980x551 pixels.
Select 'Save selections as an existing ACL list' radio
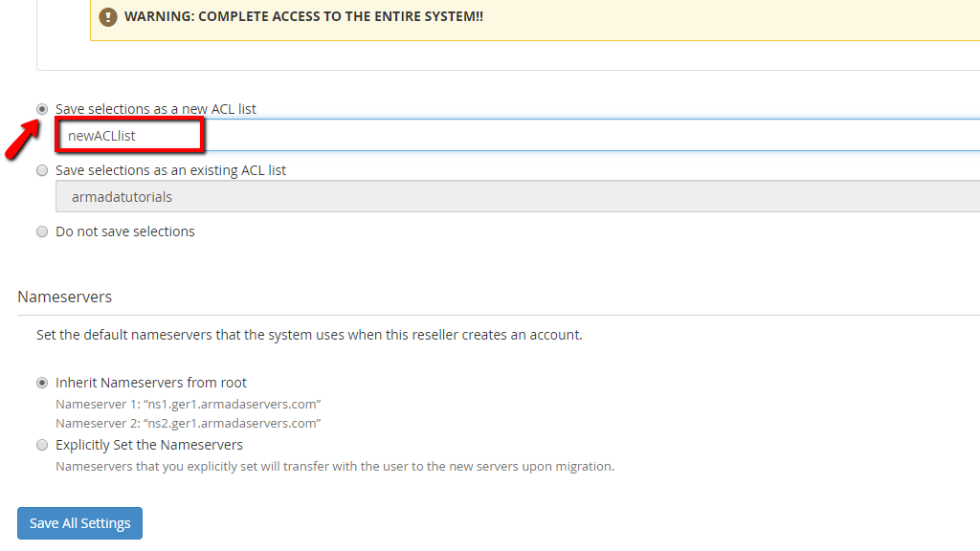pos(42,170)
